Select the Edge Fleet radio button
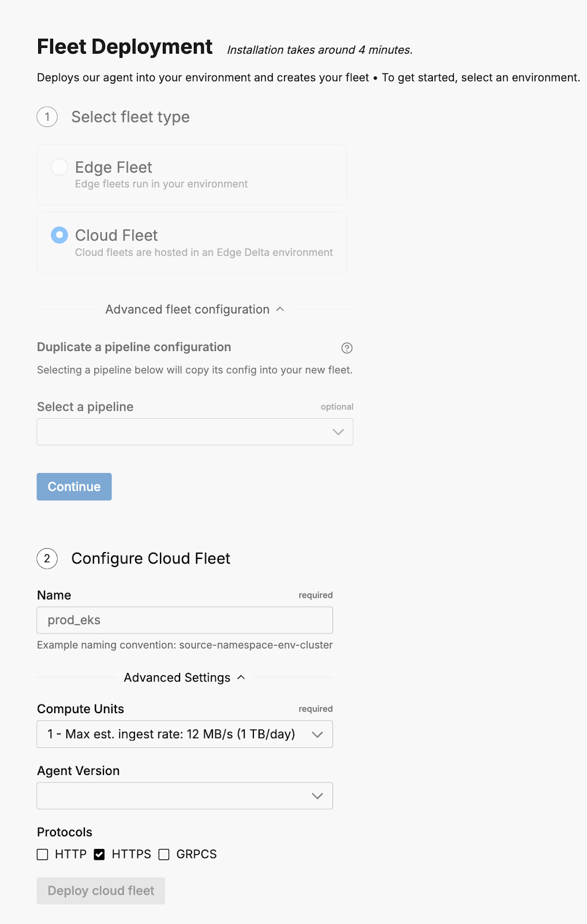 tap(59, 167)
